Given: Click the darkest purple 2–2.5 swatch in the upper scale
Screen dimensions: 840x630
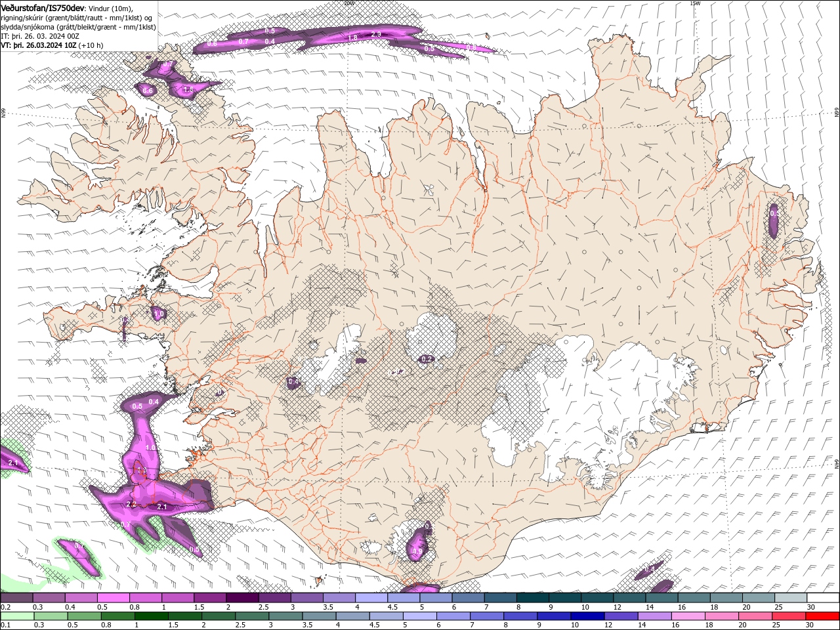Looking at the screenshot, I should tap(242, 598).
